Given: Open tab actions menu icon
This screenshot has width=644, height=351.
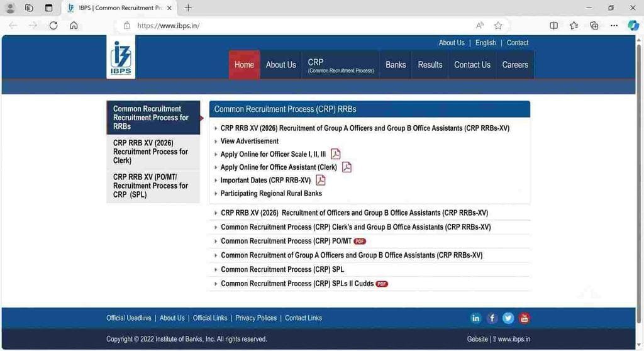Looking at the screenshot, I should tap(48, 8).
